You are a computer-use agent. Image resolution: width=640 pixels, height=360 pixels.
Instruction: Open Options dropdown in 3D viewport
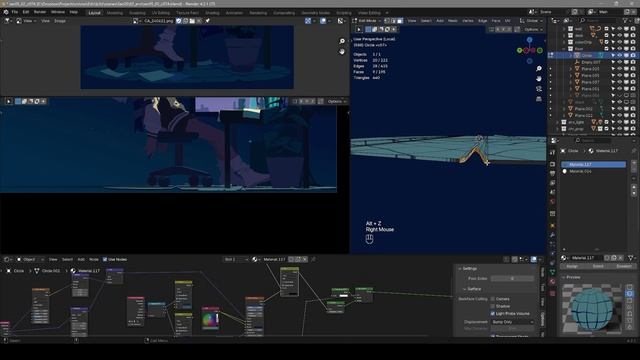click(x=533, y=29)
